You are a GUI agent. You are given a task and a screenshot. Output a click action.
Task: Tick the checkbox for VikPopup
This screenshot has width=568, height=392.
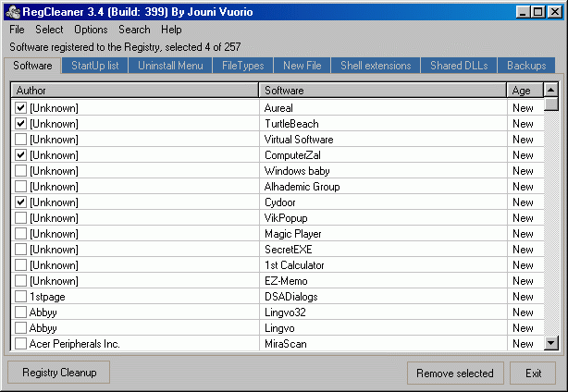[x=20, y=218]
